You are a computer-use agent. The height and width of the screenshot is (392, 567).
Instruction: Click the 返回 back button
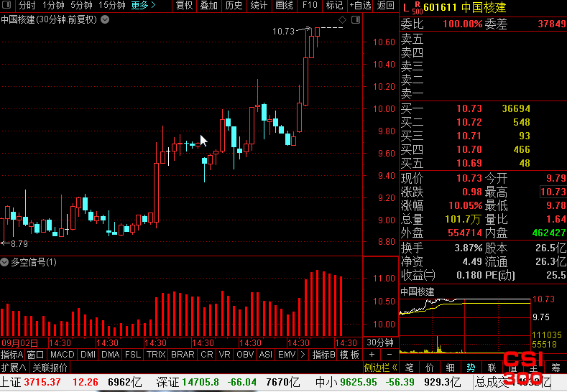click(385, 5)
